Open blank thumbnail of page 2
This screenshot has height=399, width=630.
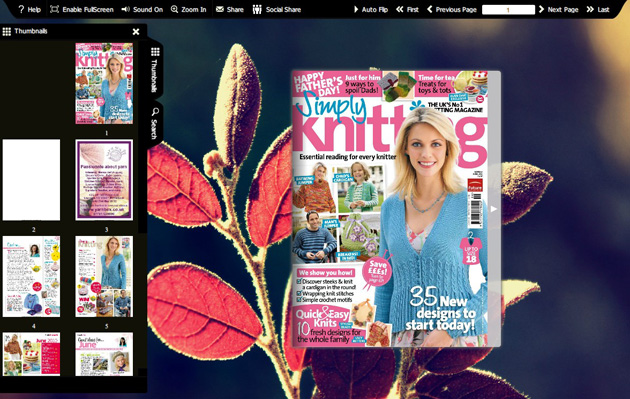(31, 180)
